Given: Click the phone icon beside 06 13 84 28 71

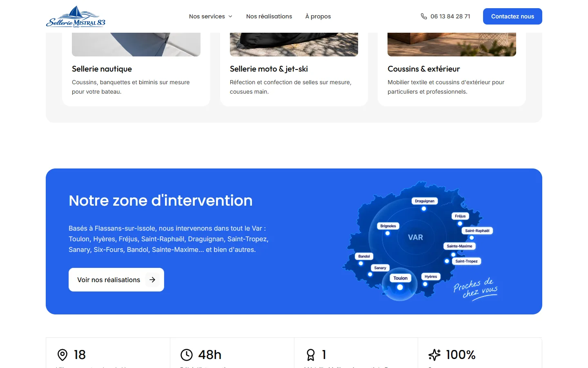Looking at the screenshot, I should pyautogui.click(x=424, y=16).
